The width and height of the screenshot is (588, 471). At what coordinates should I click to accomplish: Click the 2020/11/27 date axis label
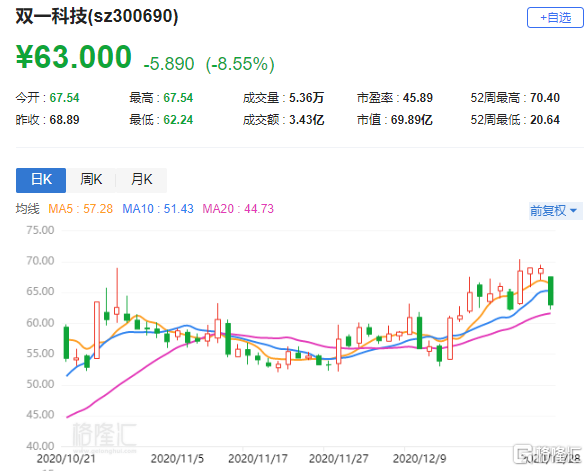(x=339, y=458)
